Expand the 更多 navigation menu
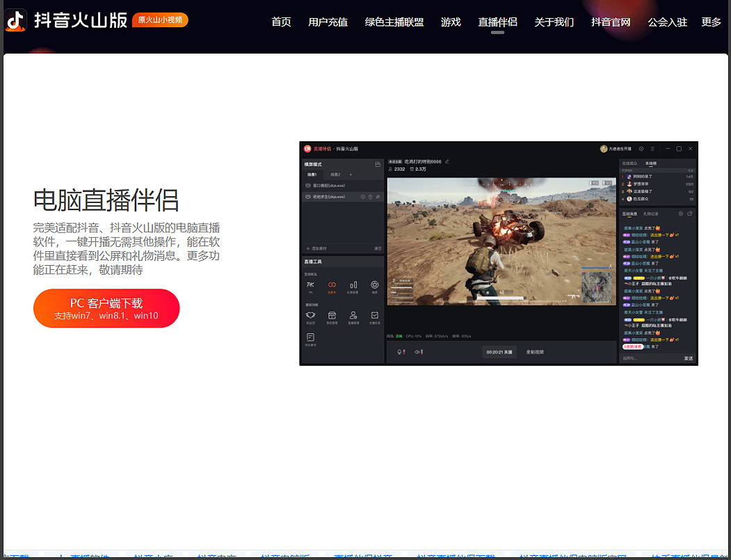Image resolution: width=731 pixels, height=560 pixels. [x=711, y=22]
